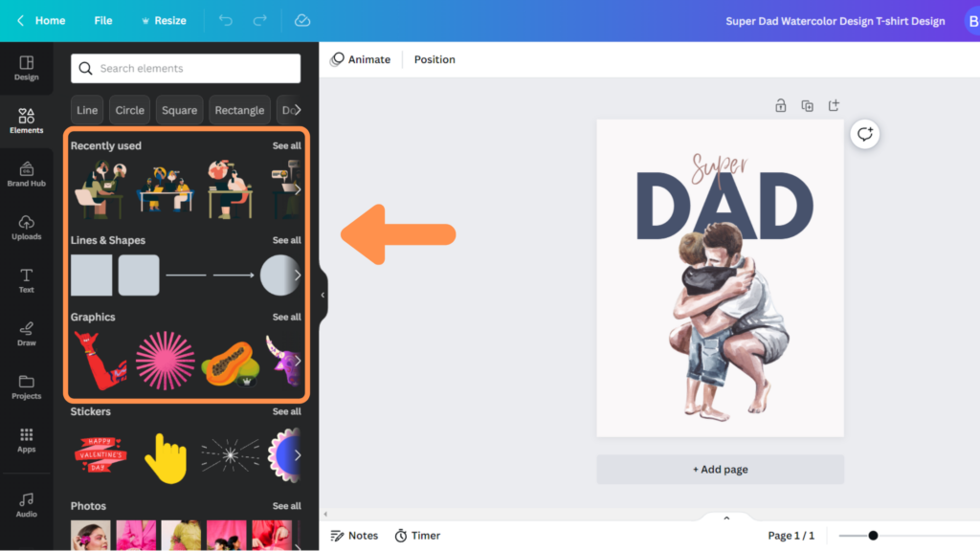This screenshot has width=980, height=551.
Task: Open the Elements sidebar tab
Action: [26, 121]
